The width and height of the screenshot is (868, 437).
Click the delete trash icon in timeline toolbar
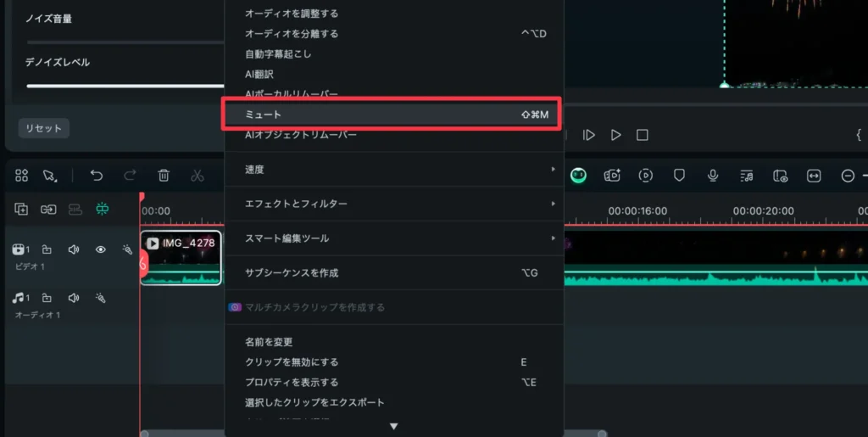point(164,176)
